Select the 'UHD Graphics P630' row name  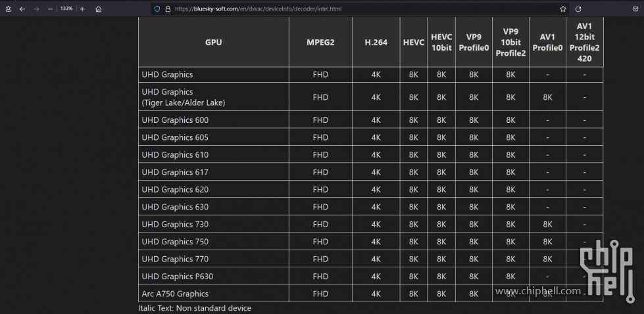tap(178, 277)
